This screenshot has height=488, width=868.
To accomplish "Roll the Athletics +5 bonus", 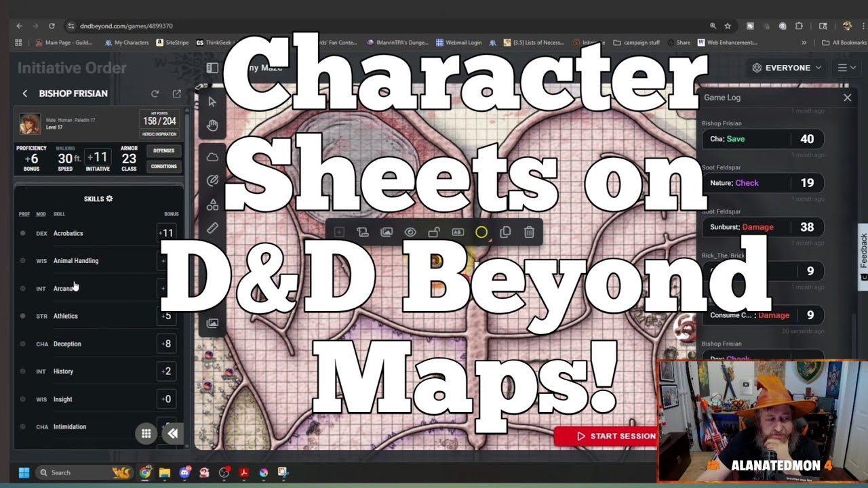I will 167,316.
